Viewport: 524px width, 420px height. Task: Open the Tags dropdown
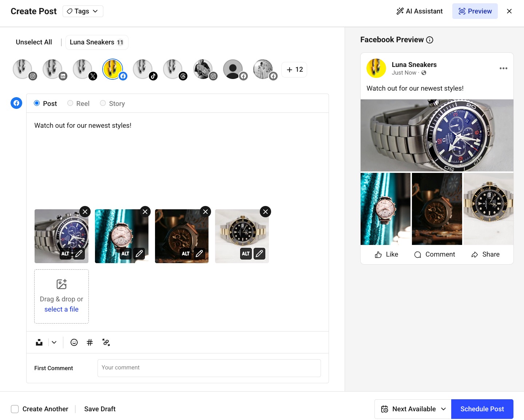pos(83,11)
